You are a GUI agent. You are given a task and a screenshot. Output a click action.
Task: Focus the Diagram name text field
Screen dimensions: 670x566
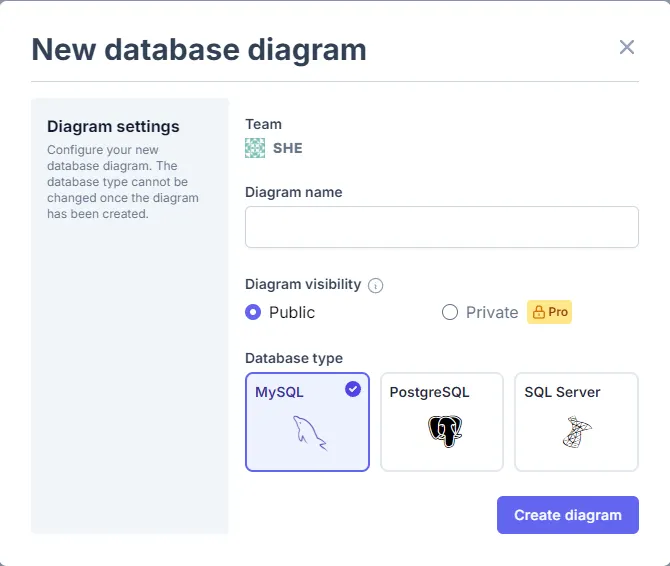click(x=441, y=227)
